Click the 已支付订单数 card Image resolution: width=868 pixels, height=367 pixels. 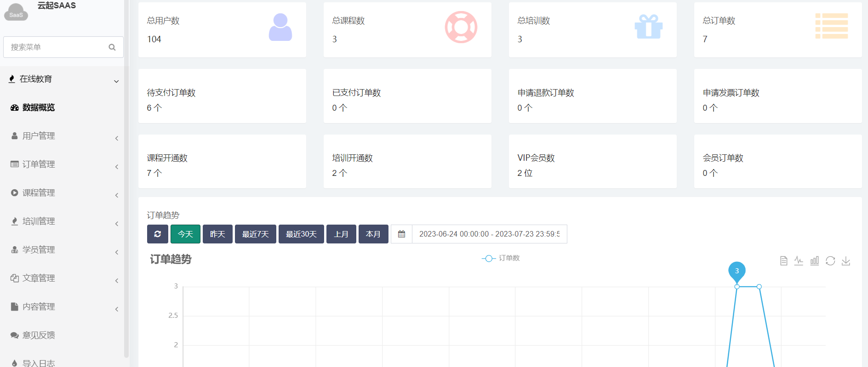click(407, 96)
